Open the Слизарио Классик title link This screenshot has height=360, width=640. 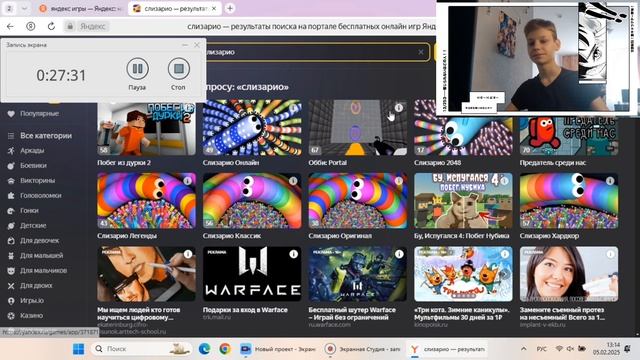[232, 236]
